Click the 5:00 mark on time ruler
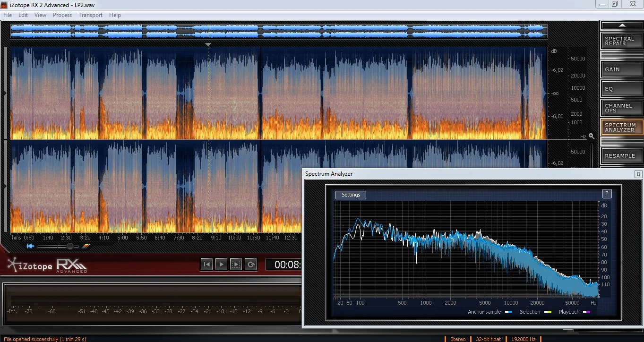644x342 pixels. [x=122, y=238]
